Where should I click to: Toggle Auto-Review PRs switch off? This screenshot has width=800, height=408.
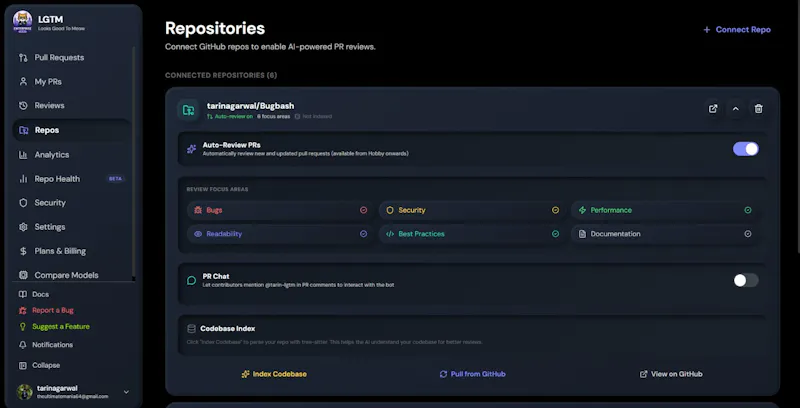point(746,149)
